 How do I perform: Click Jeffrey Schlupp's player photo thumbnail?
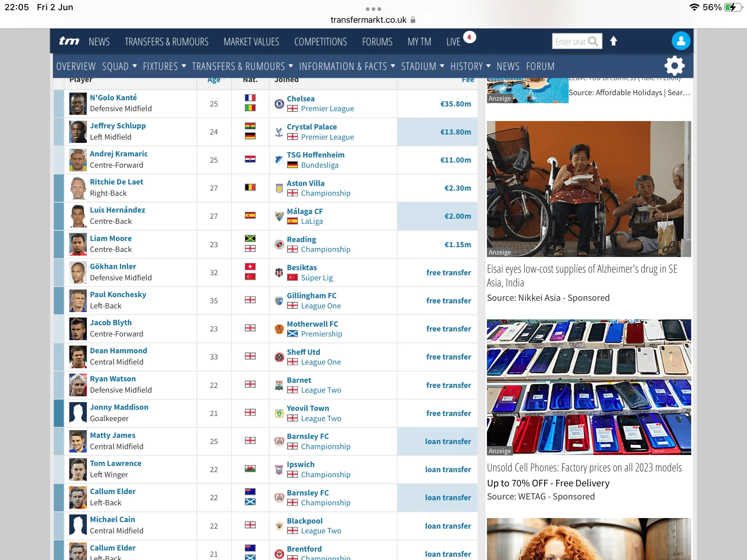pyautogui.click(x=78, y=132)
